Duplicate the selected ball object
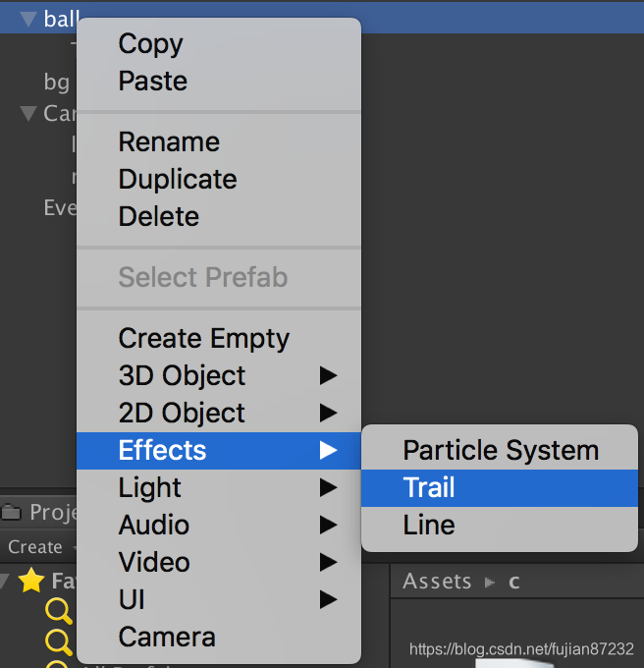This screenshot has height=668, width=644. pyautogui.click(x=178, y=180)
